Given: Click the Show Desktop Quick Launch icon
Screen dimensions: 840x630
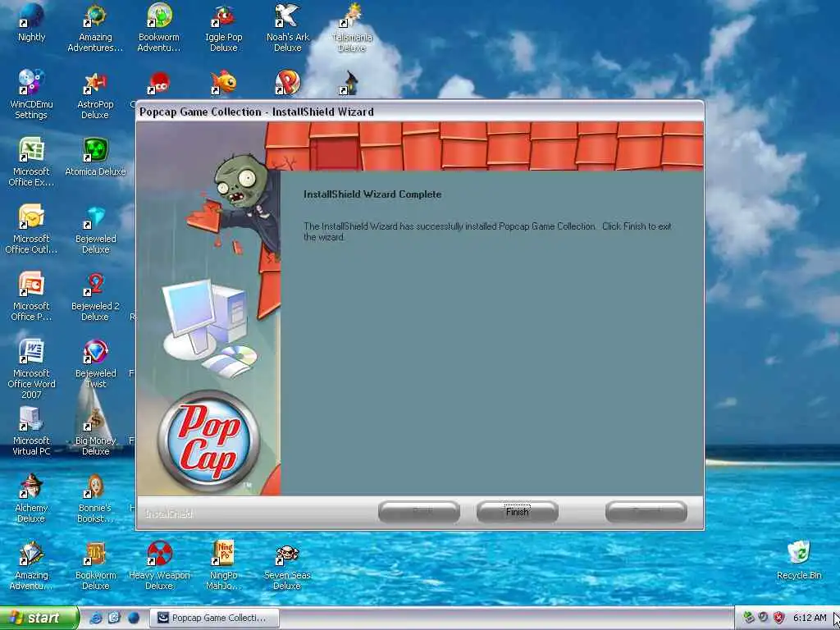Looking at the screenshot, I should [115, 618].
